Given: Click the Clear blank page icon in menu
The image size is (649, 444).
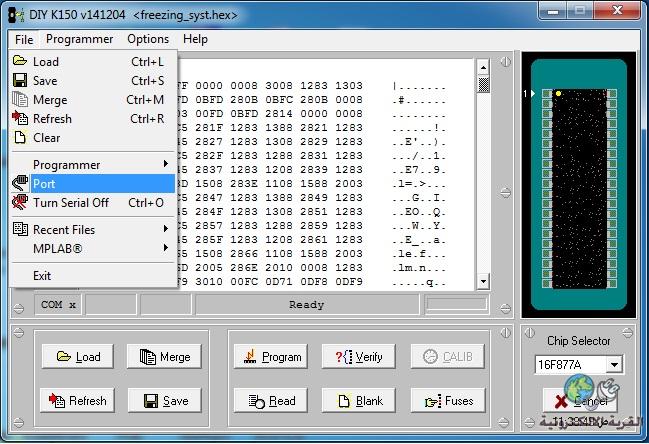Looking at the screenshot, I should (x=20, y=137).
